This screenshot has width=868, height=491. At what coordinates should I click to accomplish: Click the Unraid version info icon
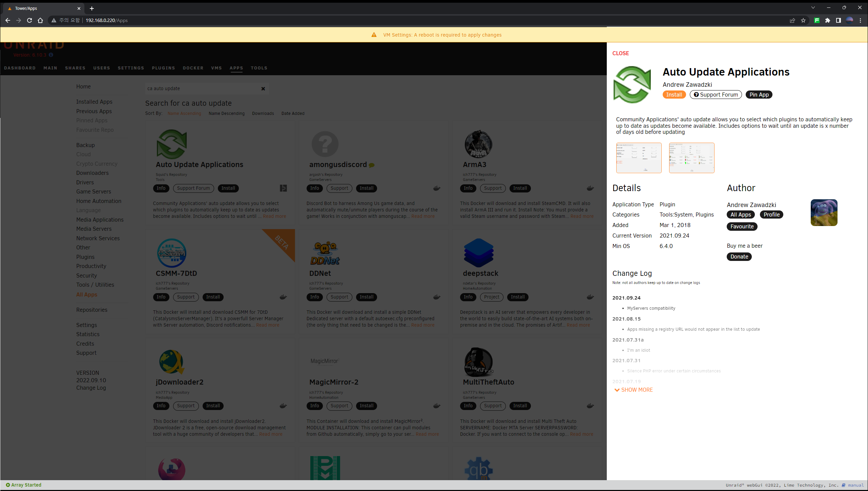(51, 55)
